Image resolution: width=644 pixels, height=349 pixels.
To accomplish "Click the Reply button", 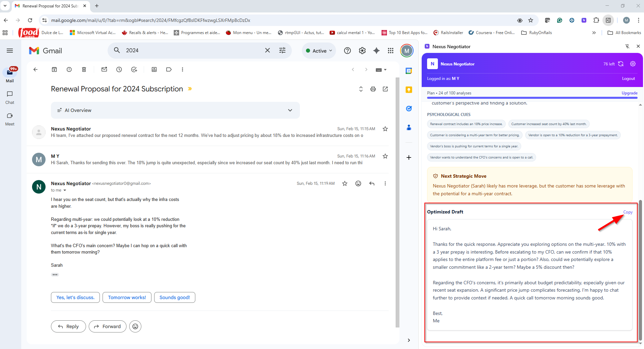I will (x=68, y=326).
